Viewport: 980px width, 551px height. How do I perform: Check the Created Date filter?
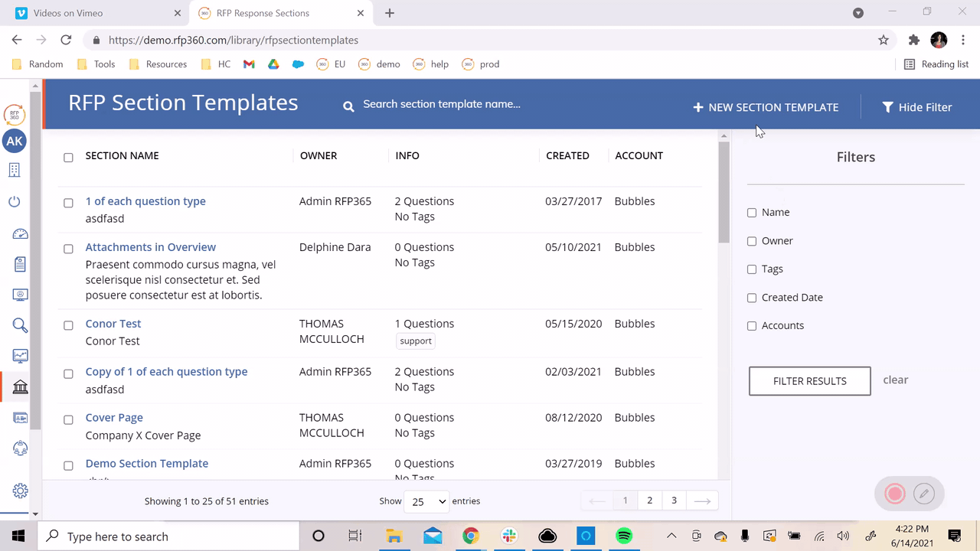click(x=752, y=298)
